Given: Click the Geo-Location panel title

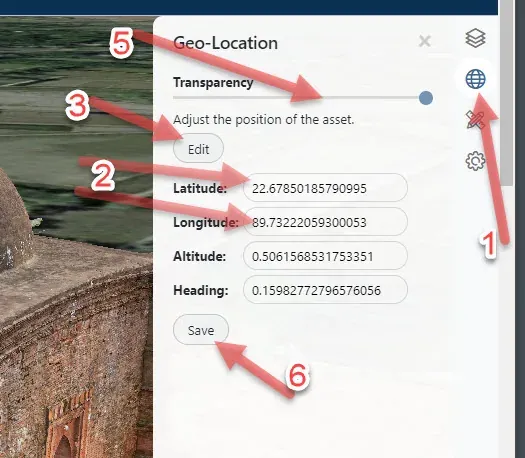Looking at the screenshot, I should pos(225,43).
